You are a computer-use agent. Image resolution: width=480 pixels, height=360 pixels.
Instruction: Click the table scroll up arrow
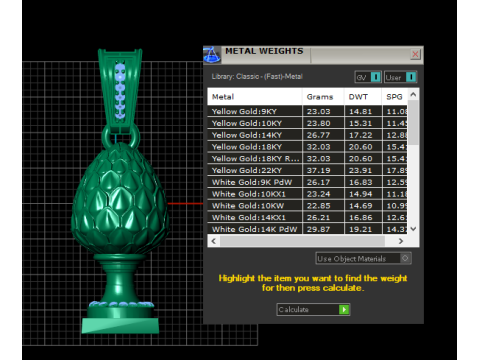(x=413, y=95)
